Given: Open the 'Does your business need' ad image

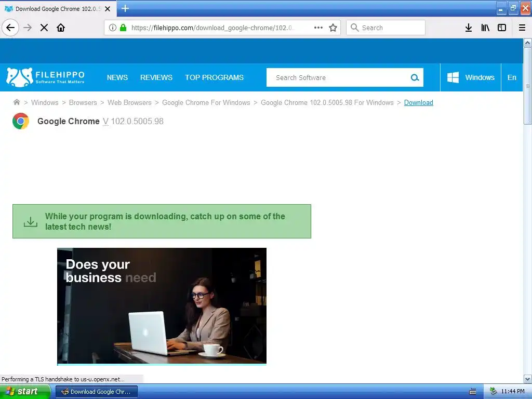Looking at the screenshot, I should 162,306.
